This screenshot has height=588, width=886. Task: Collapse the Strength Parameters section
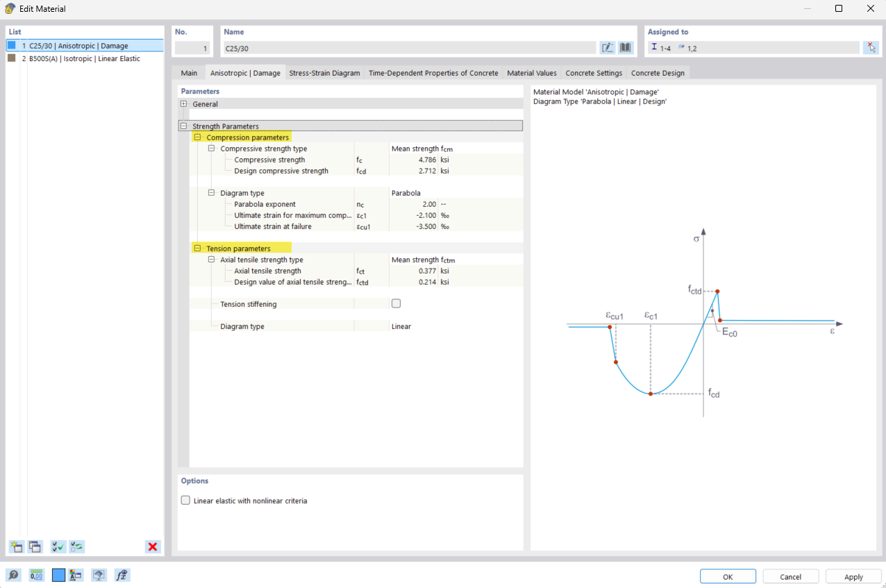click(x=183, y=126)
